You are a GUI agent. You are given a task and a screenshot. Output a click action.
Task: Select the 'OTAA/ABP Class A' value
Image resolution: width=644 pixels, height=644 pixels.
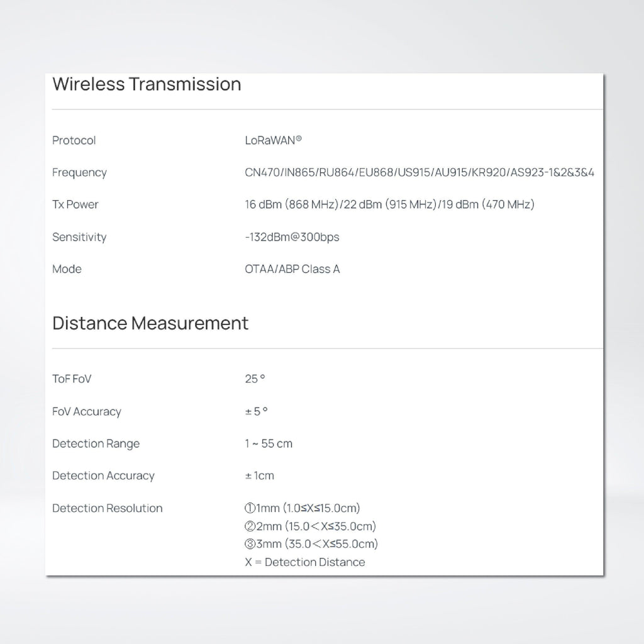click(292, 269)
